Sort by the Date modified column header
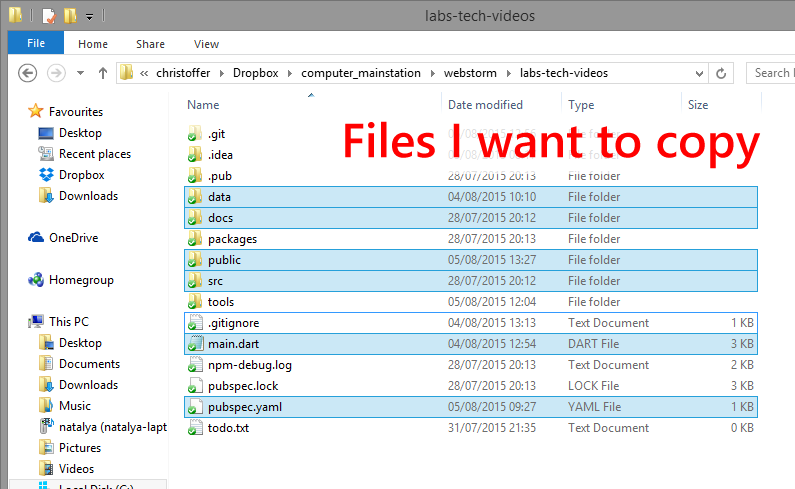The height and width of the screenshot is (489, 795). pos(485,104)
